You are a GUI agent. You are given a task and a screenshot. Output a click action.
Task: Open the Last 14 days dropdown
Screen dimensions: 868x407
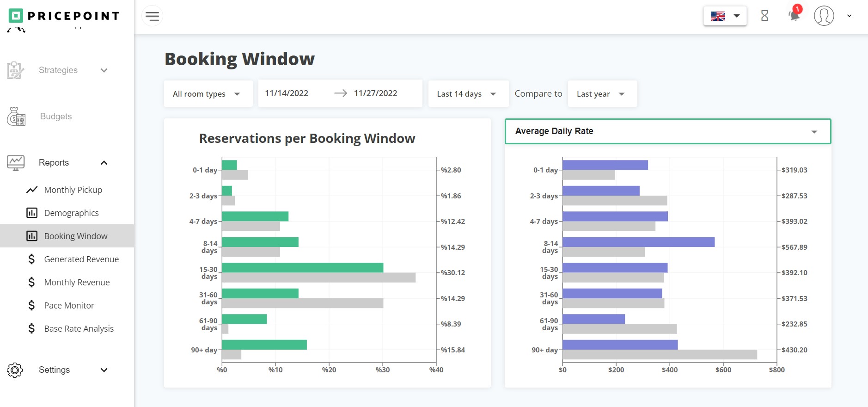tap(468, 94)
